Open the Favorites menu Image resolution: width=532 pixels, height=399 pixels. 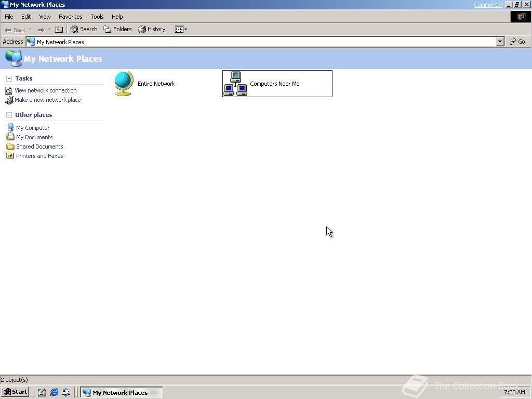tap(71, 17)
